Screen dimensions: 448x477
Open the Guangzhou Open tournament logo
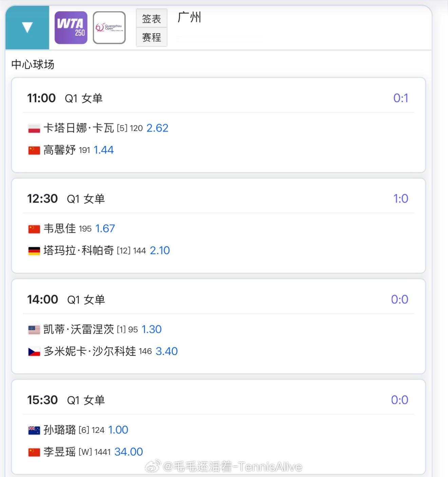pyautogui.click(x=109, y=28)
